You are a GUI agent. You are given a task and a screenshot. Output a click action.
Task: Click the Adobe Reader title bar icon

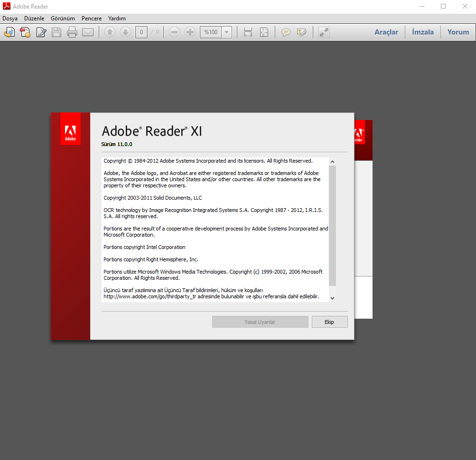point(6,6)
